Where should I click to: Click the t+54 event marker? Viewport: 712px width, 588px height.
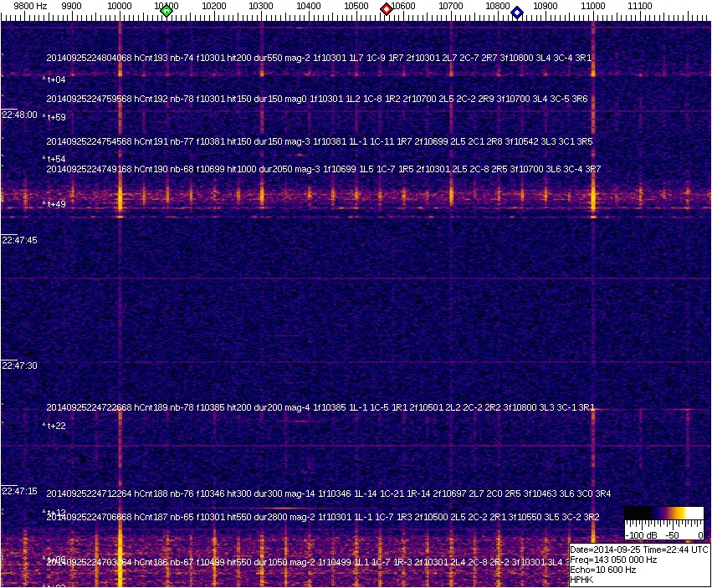[x=55, y=159]
